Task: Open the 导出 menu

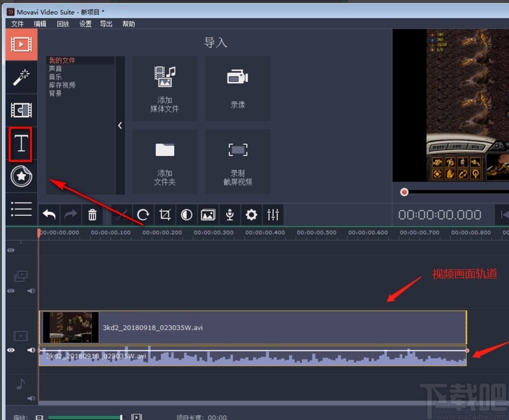Action: click(106, 24)
